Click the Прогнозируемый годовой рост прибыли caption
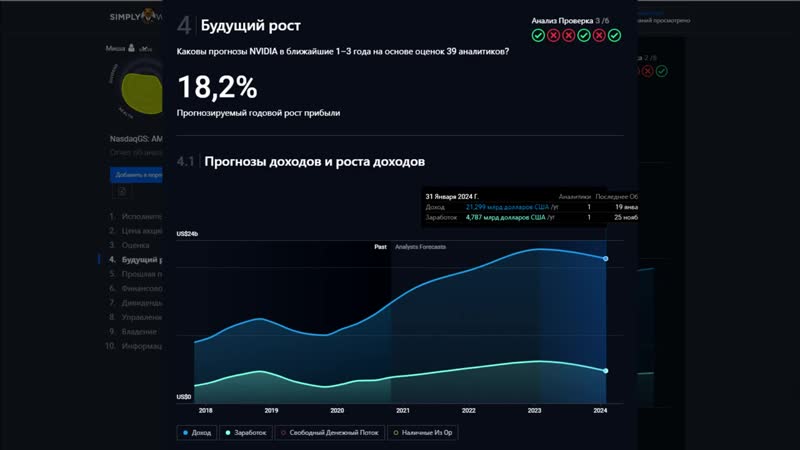This screenshot has width=800, height=450. point(258,113)
